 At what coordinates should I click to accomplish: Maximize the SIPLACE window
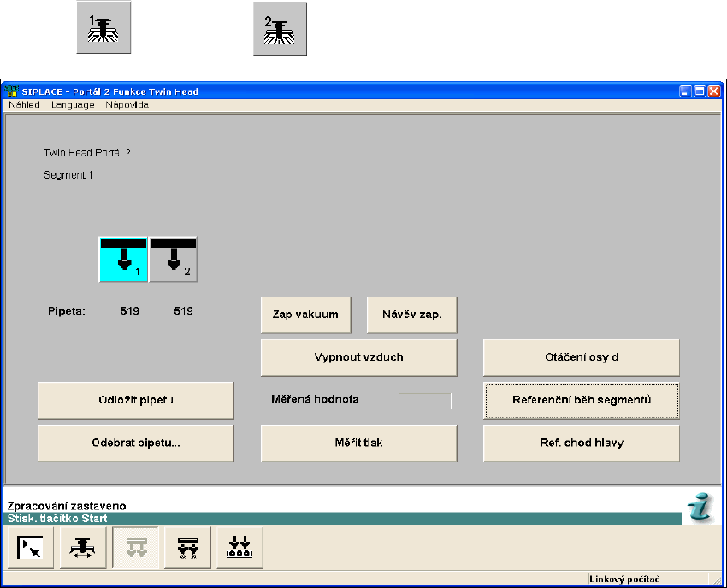pyautogui.click(x=700, y=91)
